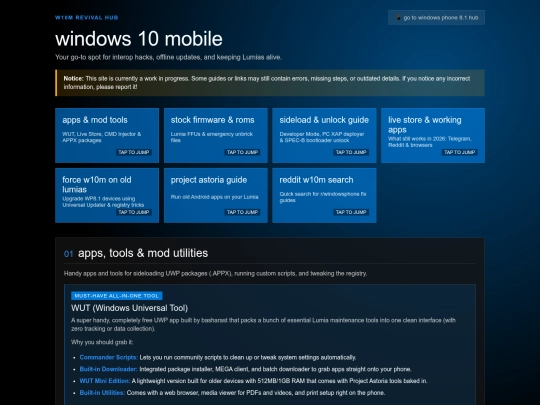Click the 'WUT (Windows Universal Tool)' heading

tap(129, 308)
